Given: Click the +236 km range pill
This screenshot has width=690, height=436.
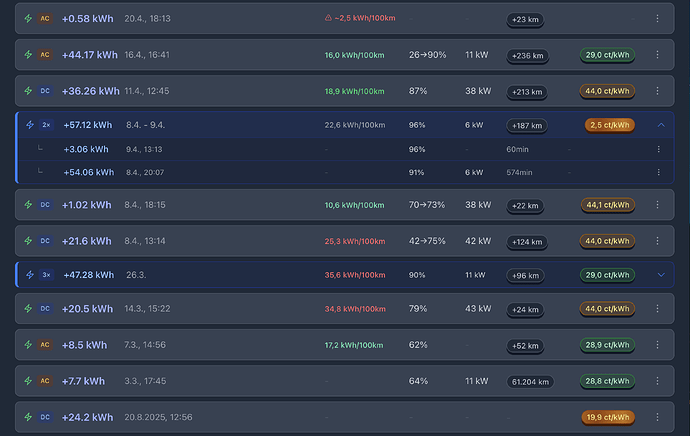Looking at the screenshot, I should point(527,55).
